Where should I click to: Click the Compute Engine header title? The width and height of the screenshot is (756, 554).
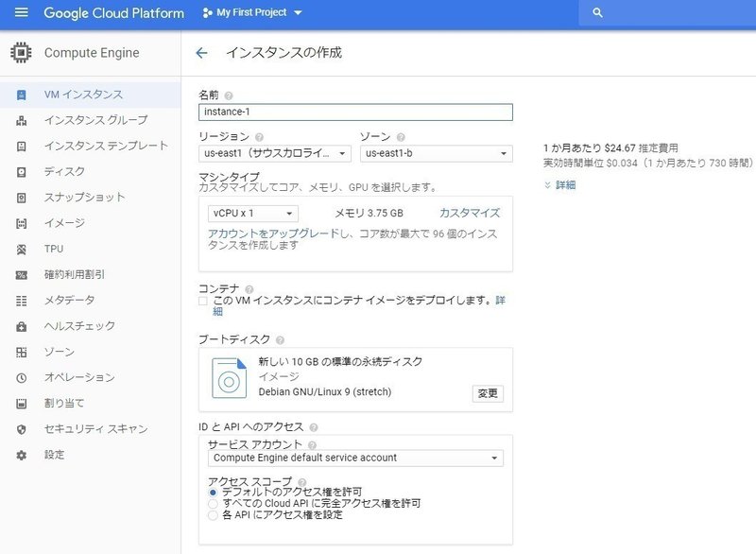pos(92,53)
